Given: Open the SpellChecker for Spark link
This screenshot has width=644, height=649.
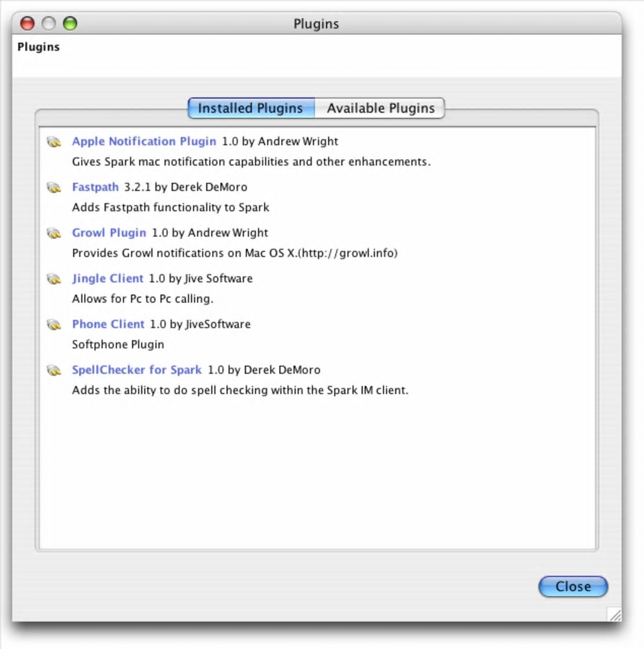Looking at the screenshot, I should pos(136,369).
